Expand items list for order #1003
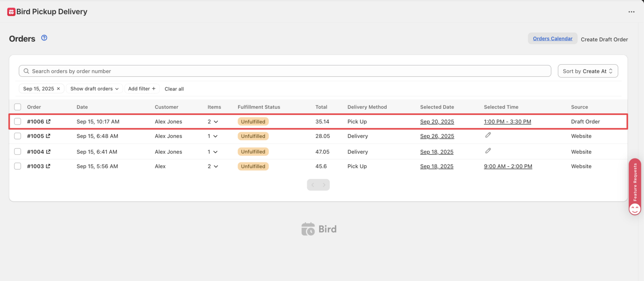The image size is (644, 281). point(216,166)
